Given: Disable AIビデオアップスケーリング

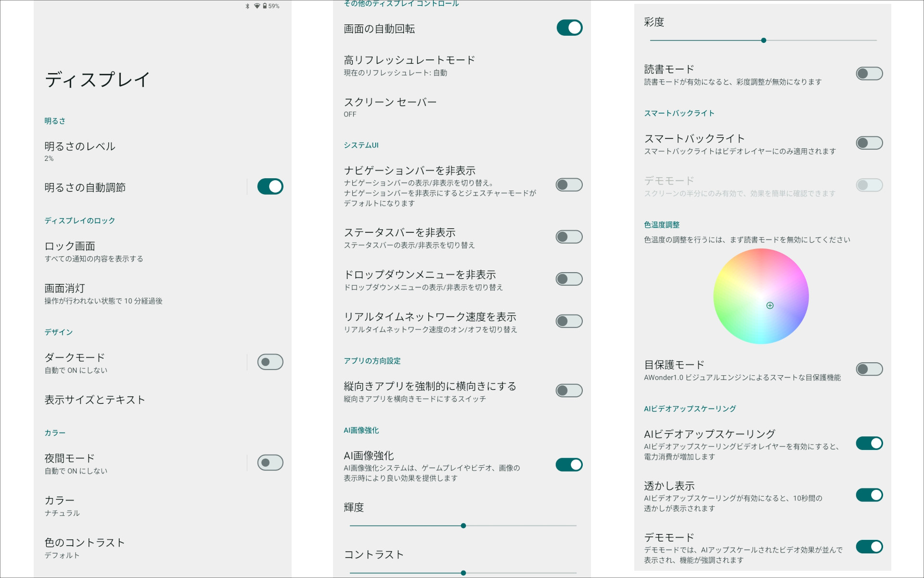Looking at the screenshot, I should click(x=869, y=443).
